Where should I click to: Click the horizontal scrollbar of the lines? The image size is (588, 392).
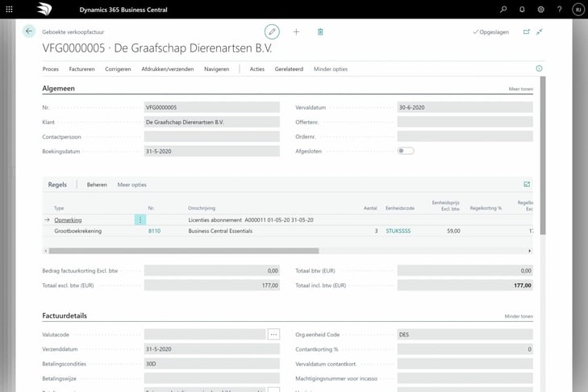184,251
